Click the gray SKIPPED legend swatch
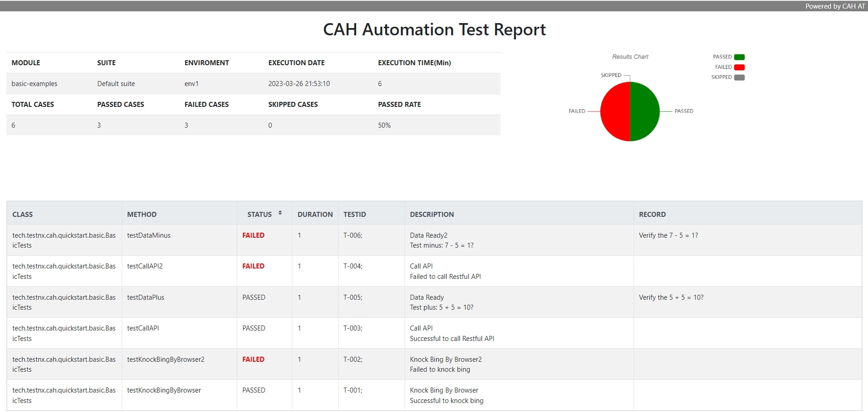 pos(739,77)
